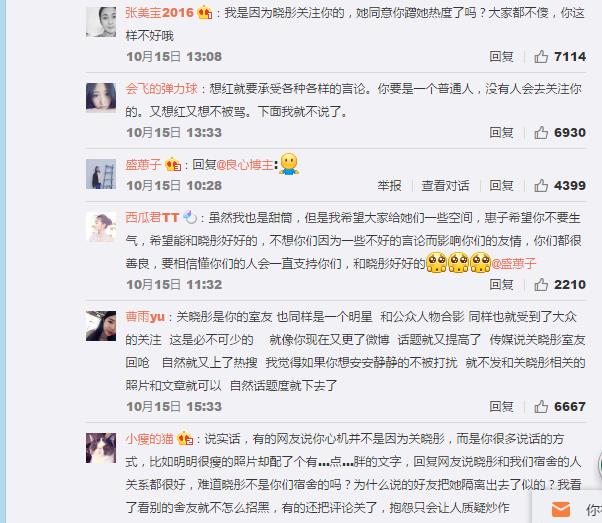This screenshot has height=523, width=602.
Task: Click the orange mail envelope icon
Action: point(561,510)
